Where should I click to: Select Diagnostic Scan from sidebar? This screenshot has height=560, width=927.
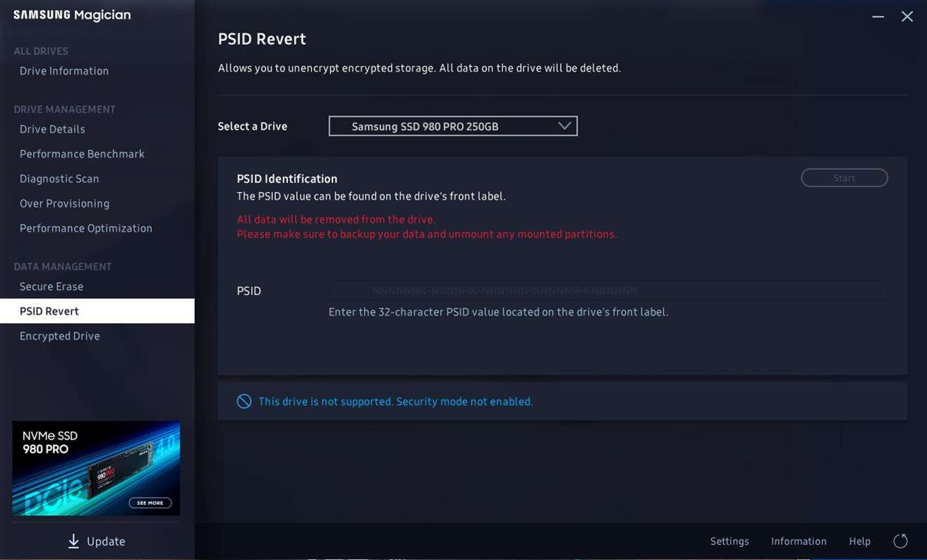click(60, 178)
